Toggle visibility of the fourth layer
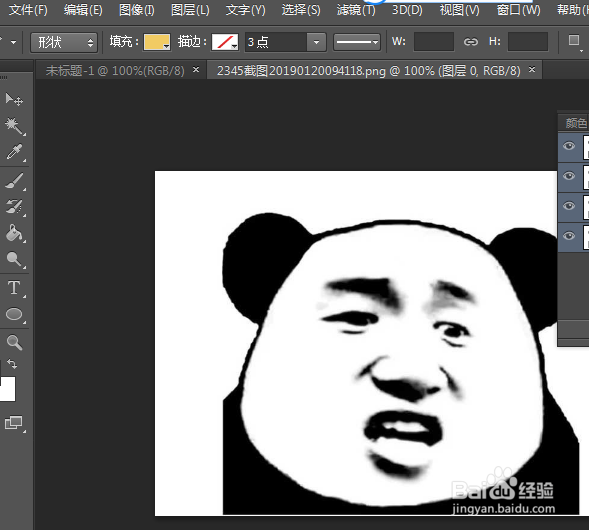The width and height of the screenshot is (589, 530). click(569, 236)
